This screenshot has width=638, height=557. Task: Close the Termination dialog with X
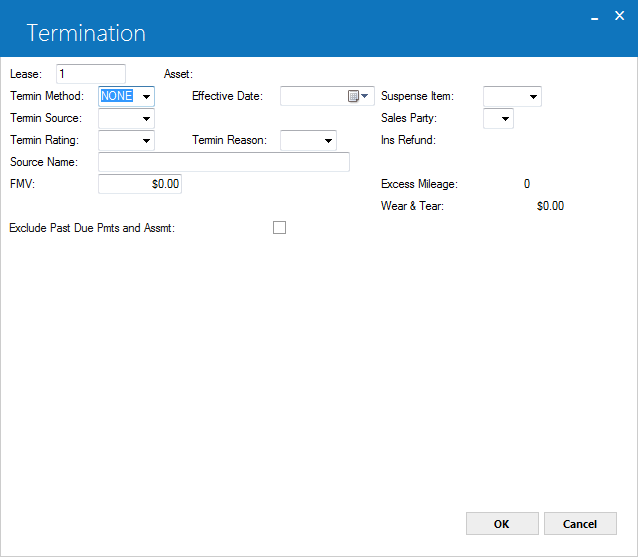pos(619,16)
